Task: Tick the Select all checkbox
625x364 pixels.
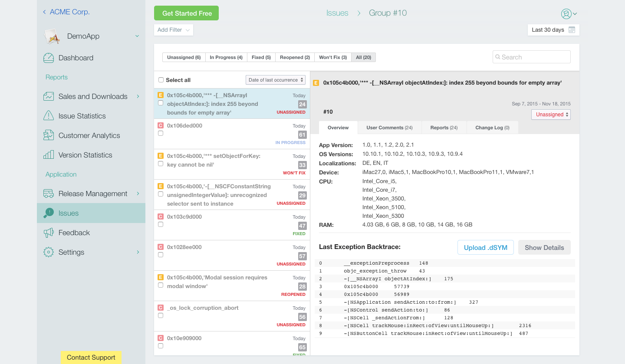Action: coord(161,80)
